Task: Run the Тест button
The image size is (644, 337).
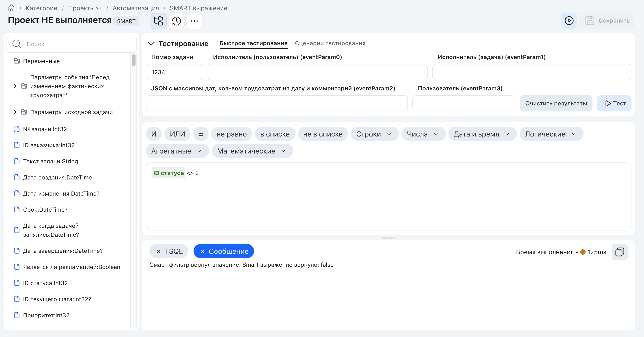Action: pyautogui.click(x=614, y=103)
